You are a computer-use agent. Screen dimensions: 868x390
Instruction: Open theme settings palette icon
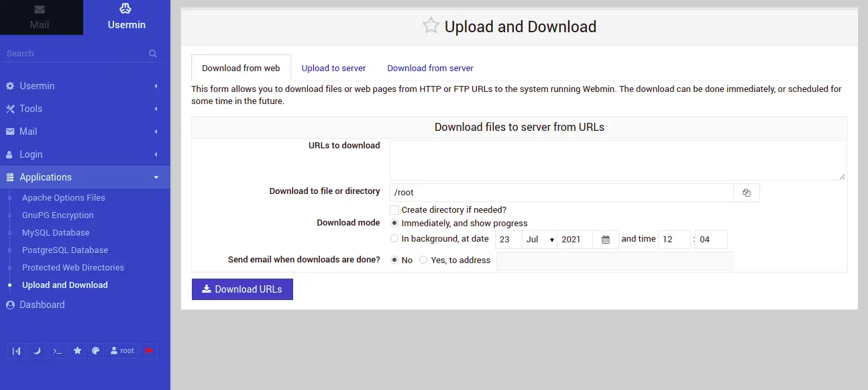click(x=96, y=350)
